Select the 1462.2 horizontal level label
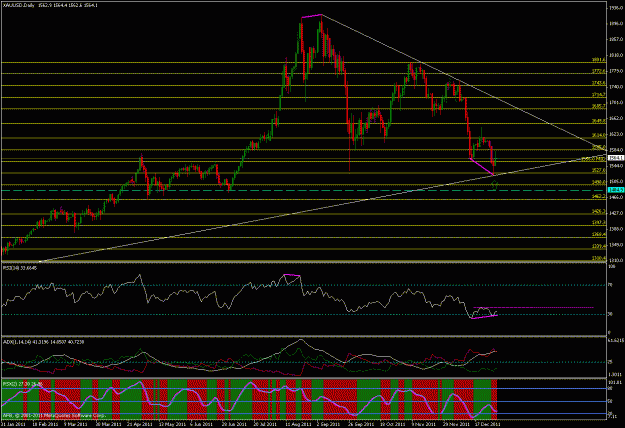Image resolution: width=625 pixels, height=428 pixels. (598, 196)
